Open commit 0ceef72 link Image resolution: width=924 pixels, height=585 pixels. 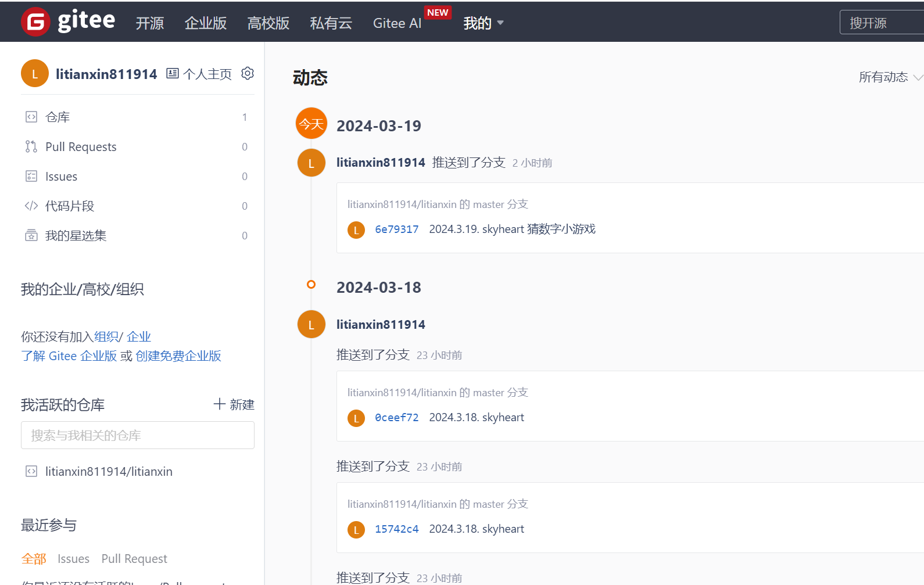[397, 418]
